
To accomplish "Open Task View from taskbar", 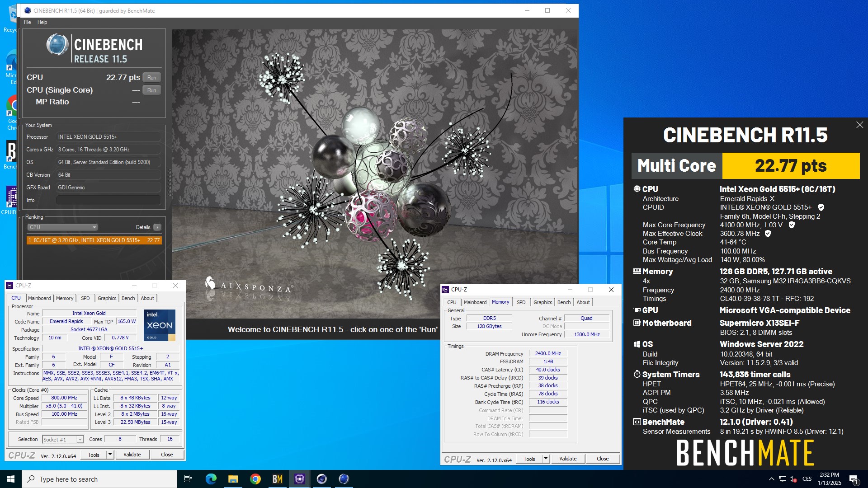I will point(188,479).
